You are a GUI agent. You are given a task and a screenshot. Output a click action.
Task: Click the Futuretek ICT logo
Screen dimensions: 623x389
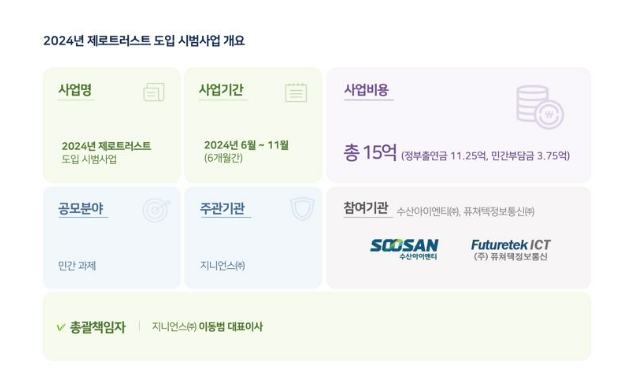(x=511, y=250)
